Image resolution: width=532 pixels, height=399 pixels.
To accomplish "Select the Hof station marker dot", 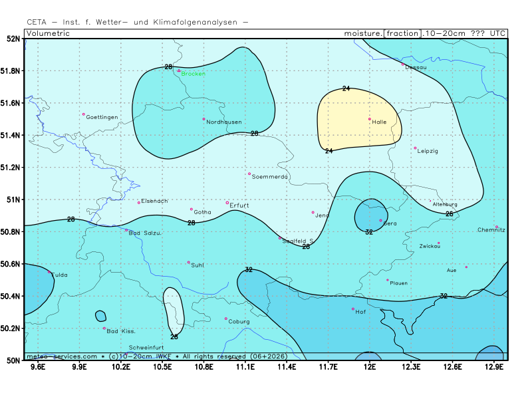I will [353, 309].
